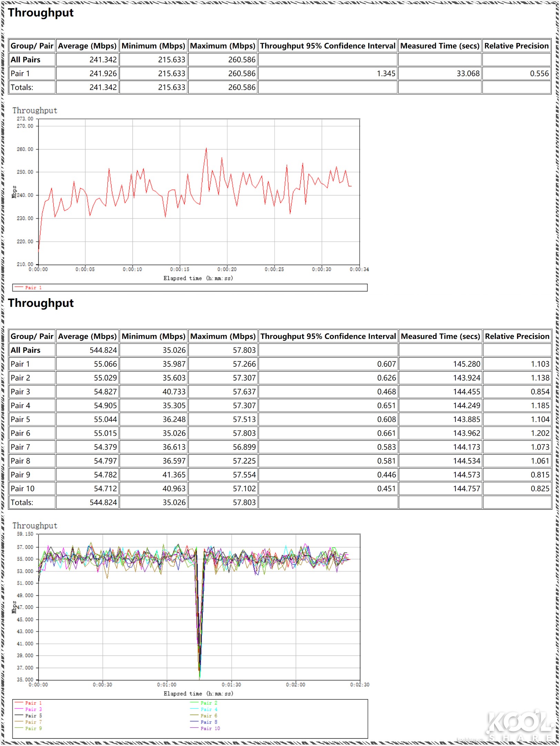
Task: Select the Pair 8 measured time 144.534
Action: pyautogui.click(x=467, y=461)
